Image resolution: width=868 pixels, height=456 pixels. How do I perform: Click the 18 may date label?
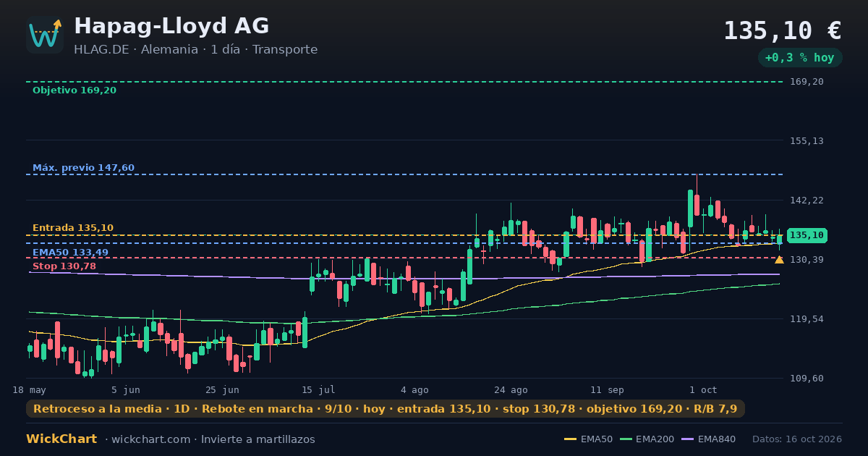[29, 390]
